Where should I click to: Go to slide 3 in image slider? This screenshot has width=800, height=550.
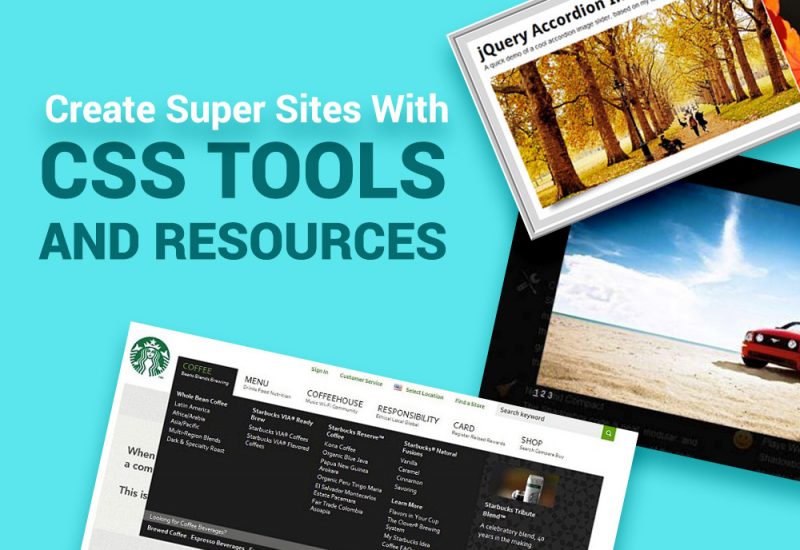(x=549, y=395)
